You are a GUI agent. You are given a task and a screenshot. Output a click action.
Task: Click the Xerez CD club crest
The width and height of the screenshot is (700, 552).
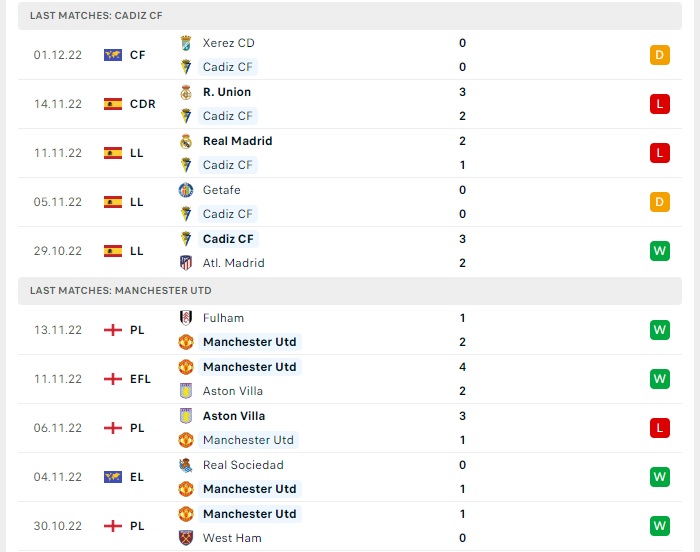[x=186, y=43]
